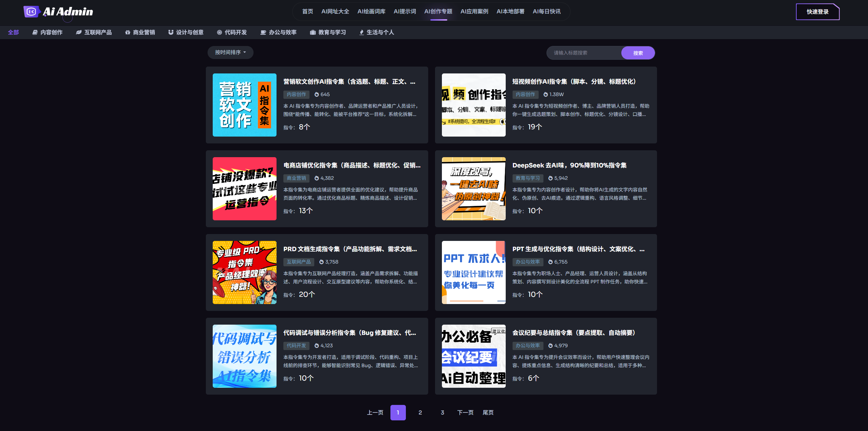Select the 设计与创意 category icon
Screen dimensions: 868x431
[x=171, y=32]
